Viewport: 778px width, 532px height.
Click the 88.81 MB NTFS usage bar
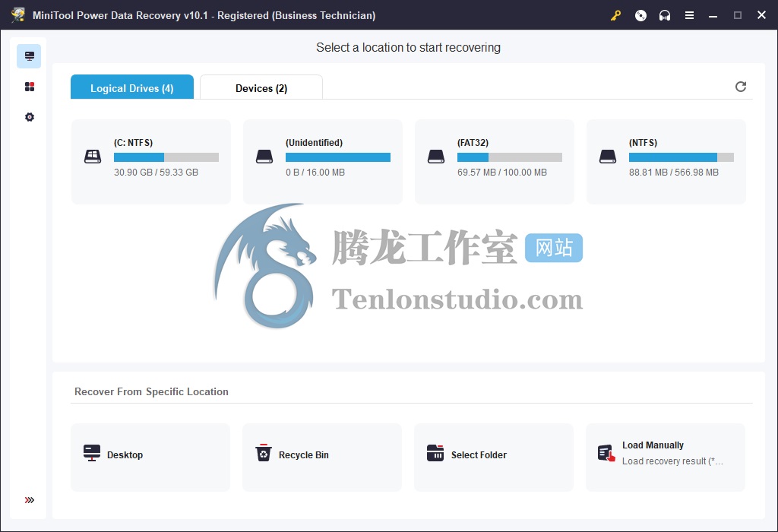pyautogui.click(x=682, y=157)
